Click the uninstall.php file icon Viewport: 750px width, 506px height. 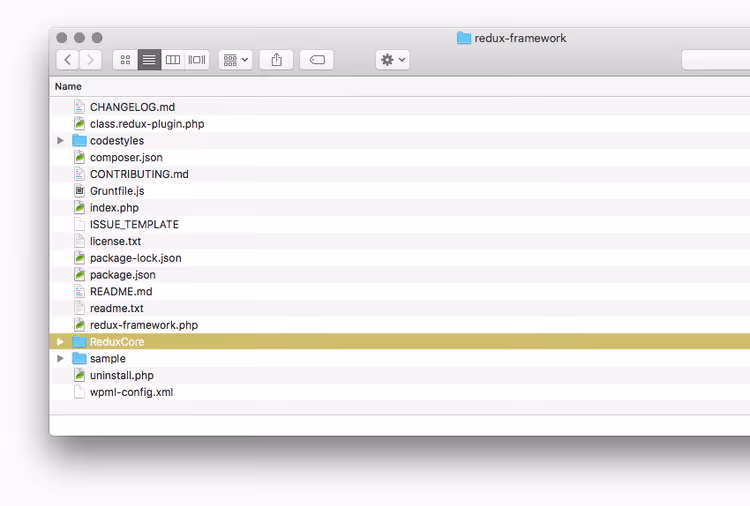coord(79,375)
